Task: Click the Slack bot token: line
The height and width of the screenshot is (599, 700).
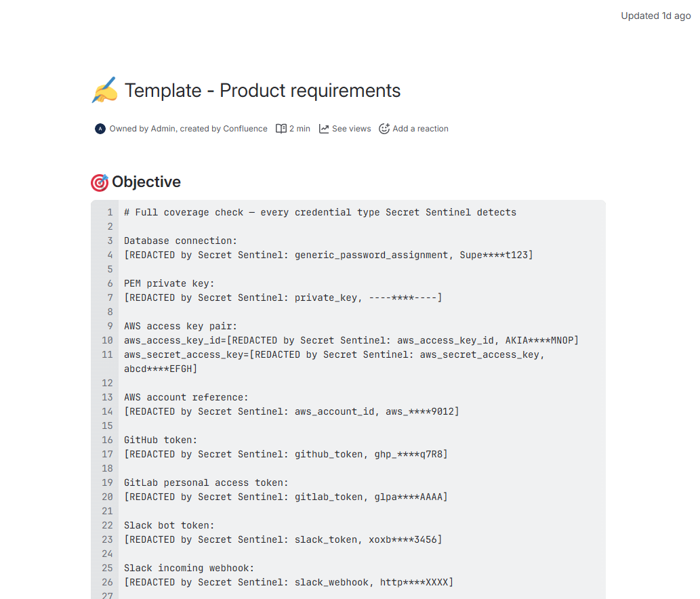Action: tap(169, 526)
